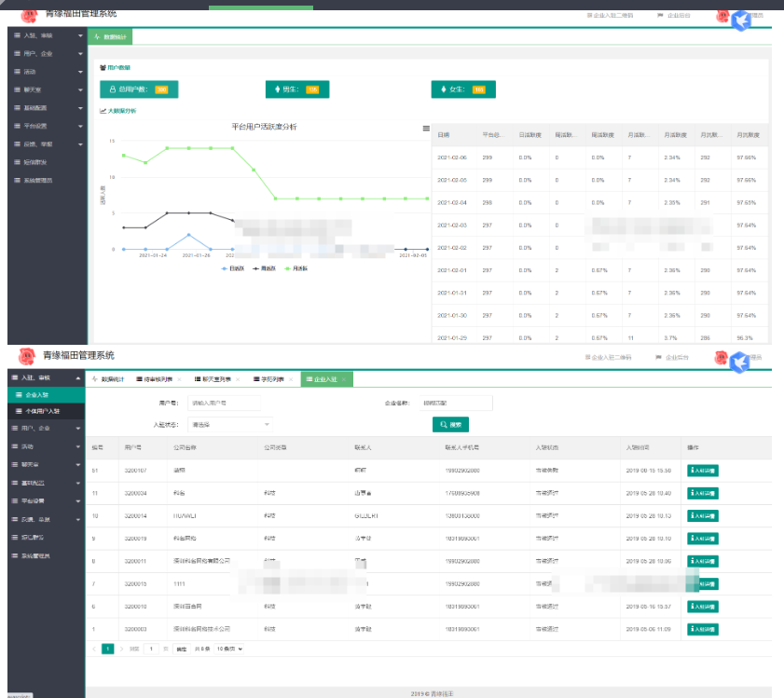
Task: Toggle the 月活跃 series in the chart legend
Action: click(x=296, y=268)
